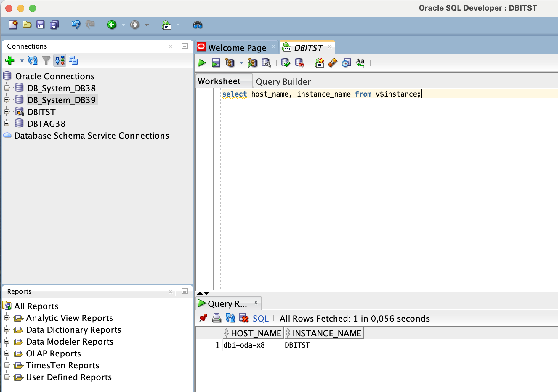Click the New file icon in main toolbar
This screenshot has width=558, height=392.
pos(13,25)
